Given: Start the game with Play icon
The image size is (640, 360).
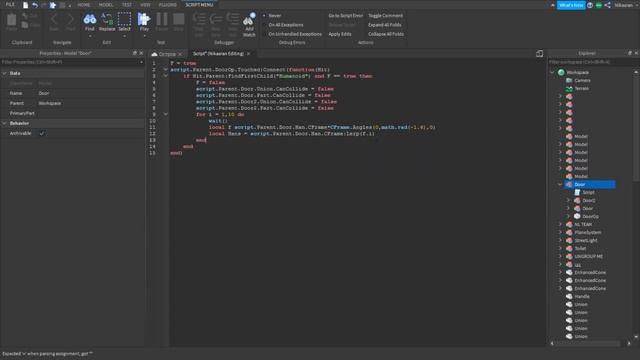Looking at the screenshot, I should coord(144,19).
